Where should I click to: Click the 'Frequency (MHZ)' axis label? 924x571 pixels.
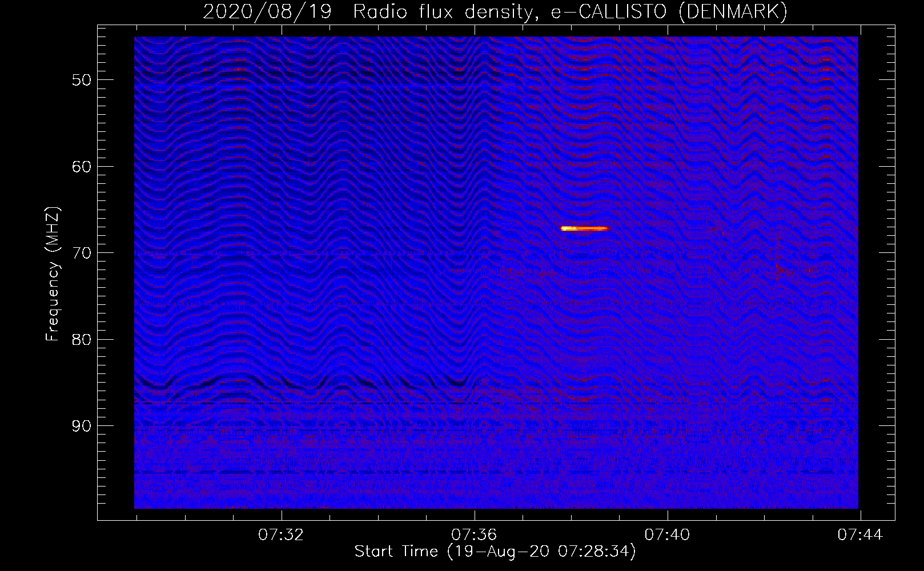pyautogui.click(x=53, y=274)
